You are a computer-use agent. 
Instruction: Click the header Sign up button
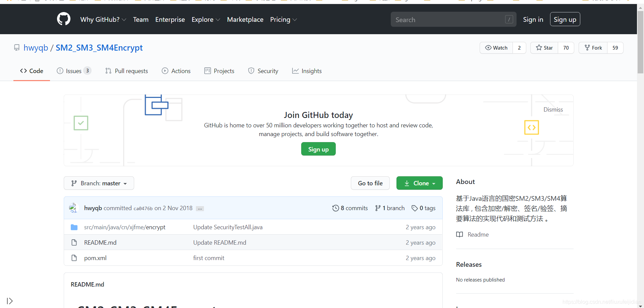565,19
